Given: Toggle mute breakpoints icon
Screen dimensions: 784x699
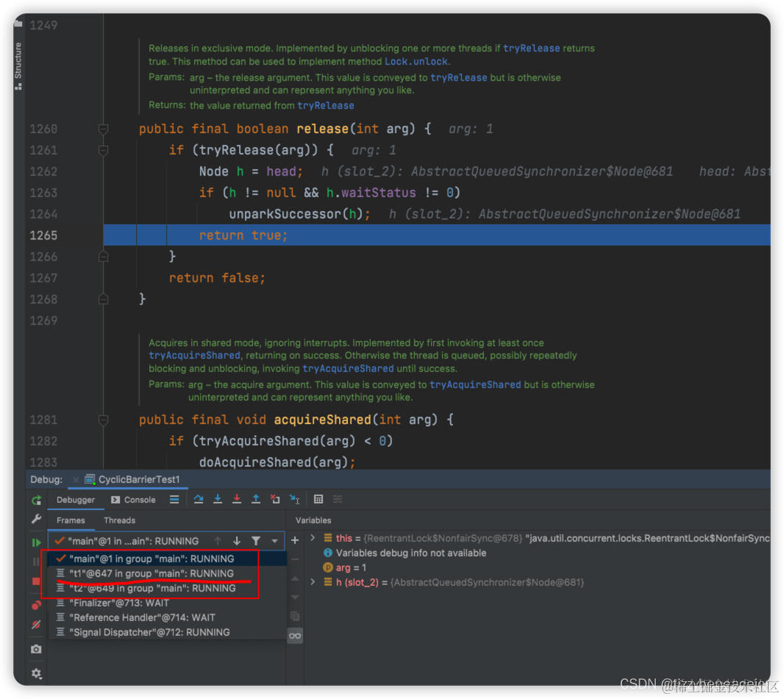Looking at the screenshot, I should coord(37,625).
